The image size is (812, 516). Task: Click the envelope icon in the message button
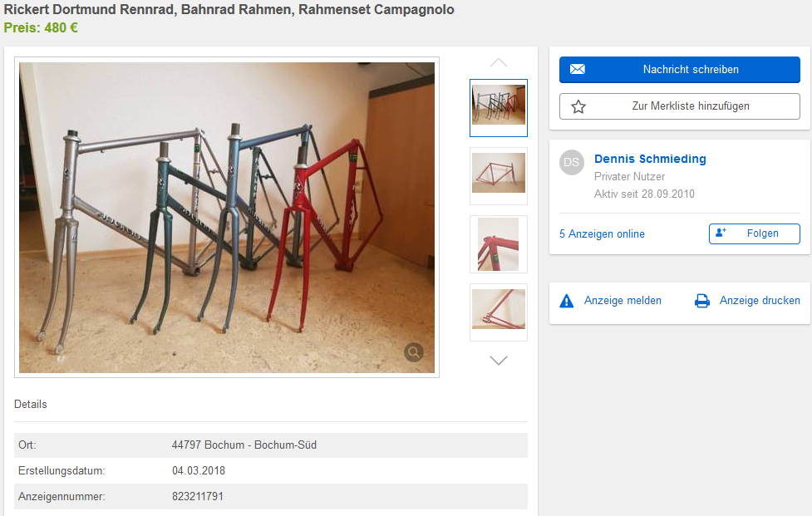point(578,70)
